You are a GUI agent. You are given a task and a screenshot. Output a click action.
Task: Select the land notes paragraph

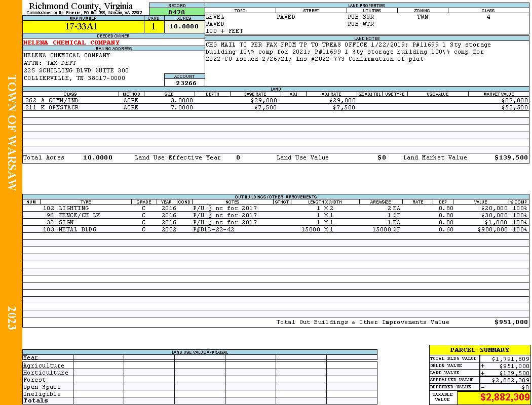click(x=349, y=52)
